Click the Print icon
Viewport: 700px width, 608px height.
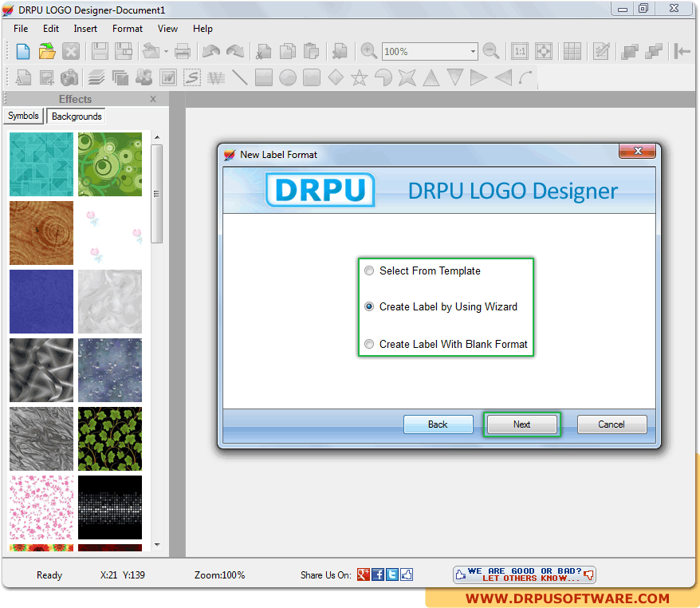coord(182,51)
